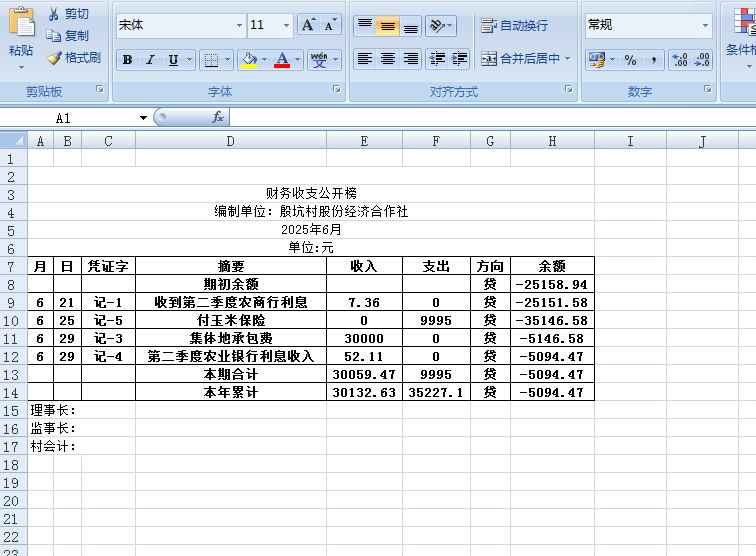Viewport: 756px width, 556px height.
Task: Open the font size dropdown
Action: [286, 25]
